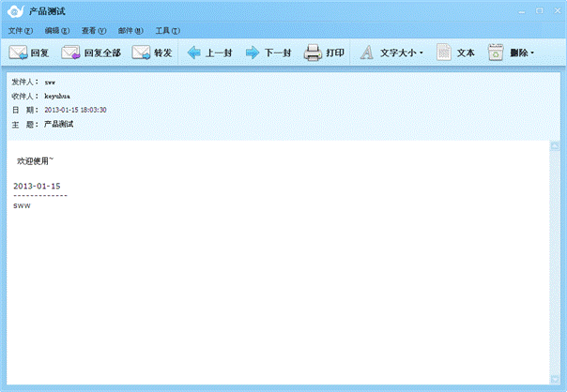Open the 查看(V) menu
The width and height of the screenshot is (567, 392).
pyautogui.click(x=94, y=31)
